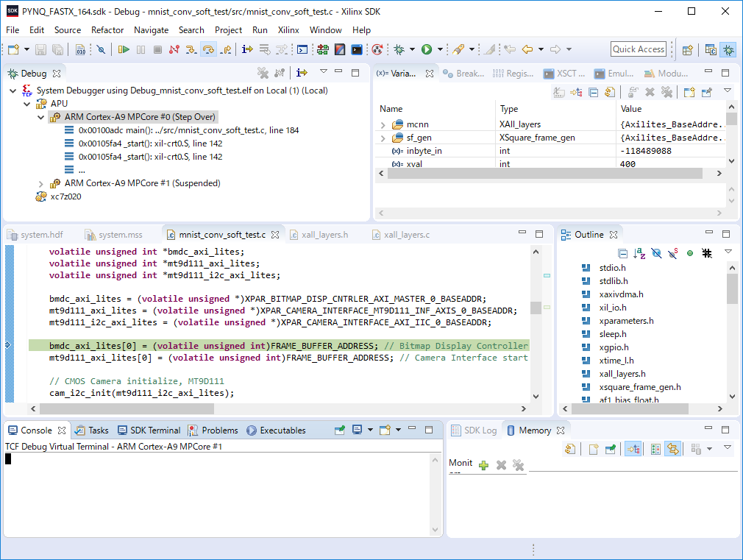Expand the mcnn variable row

383,124
